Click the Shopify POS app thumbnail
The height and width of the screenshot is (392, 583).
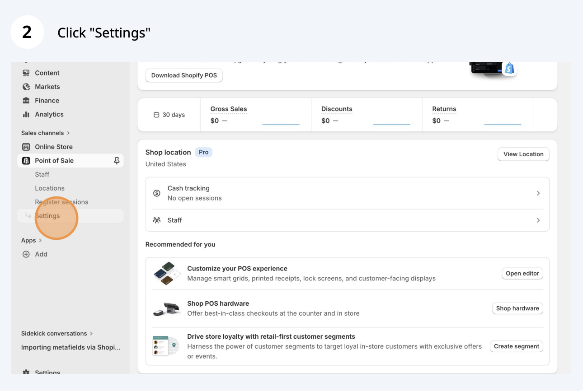coord(493,69)
